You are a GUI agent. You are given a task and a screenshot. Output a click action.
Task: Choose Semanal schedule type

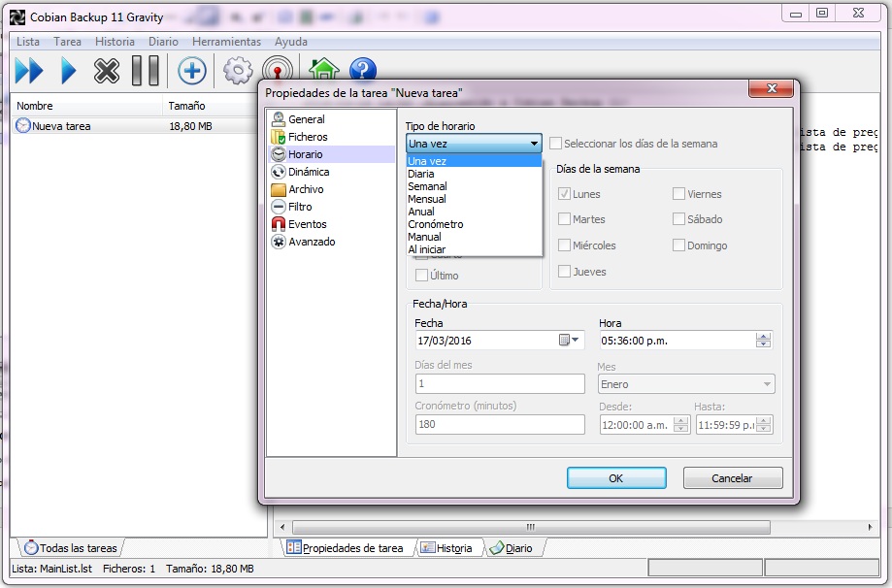pos(474,186)
